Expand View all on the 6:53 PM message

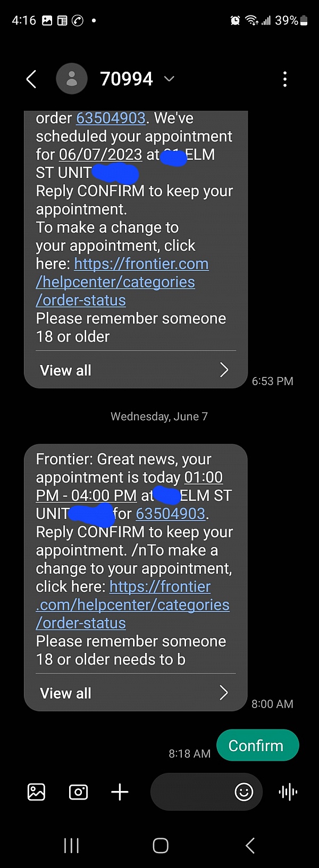click(x=136, y=370)
